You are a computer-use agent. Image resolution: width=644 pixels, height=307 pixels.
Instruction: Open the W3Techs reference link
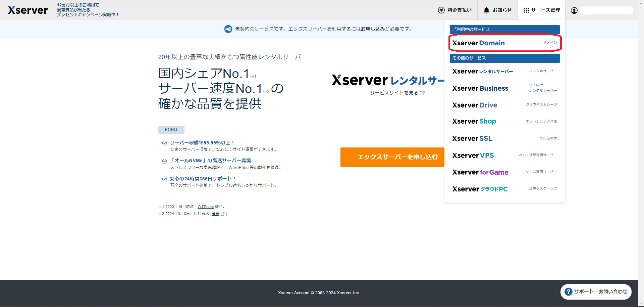(206, 207)
